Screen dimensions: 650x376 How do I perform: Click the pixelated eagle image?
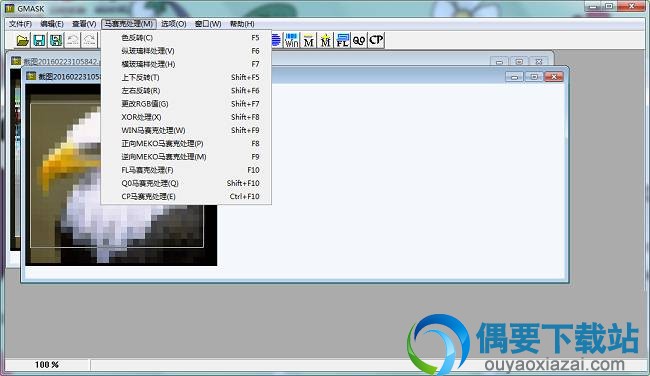point(121,175)
